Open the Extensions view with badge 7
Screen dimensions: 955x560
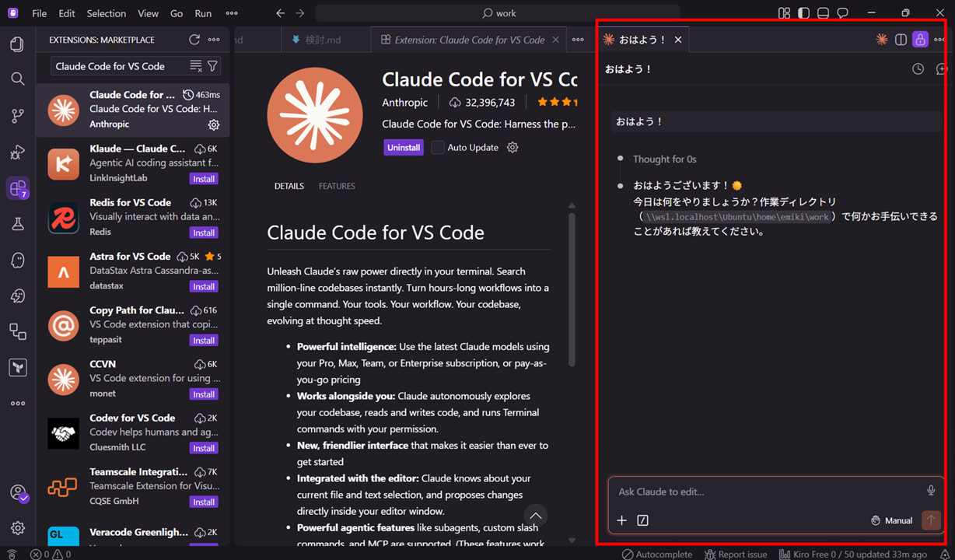click(x=17, y=188)
